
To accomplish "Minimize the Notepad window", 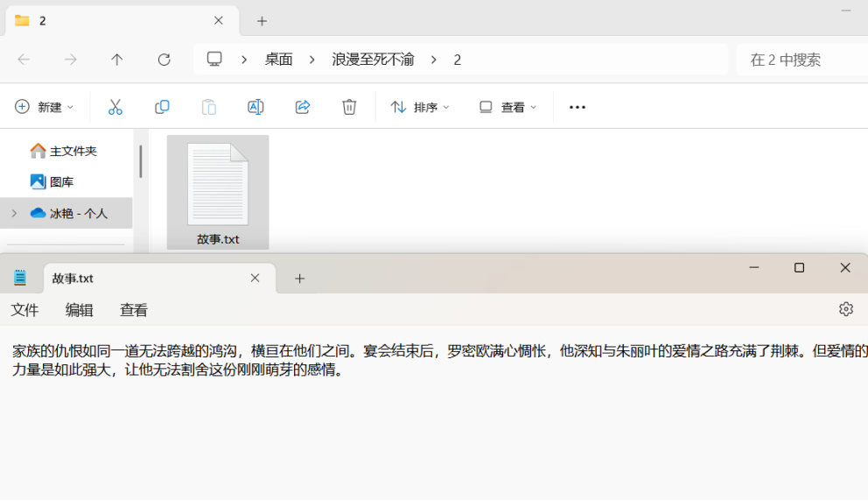I will pos(754,268).
